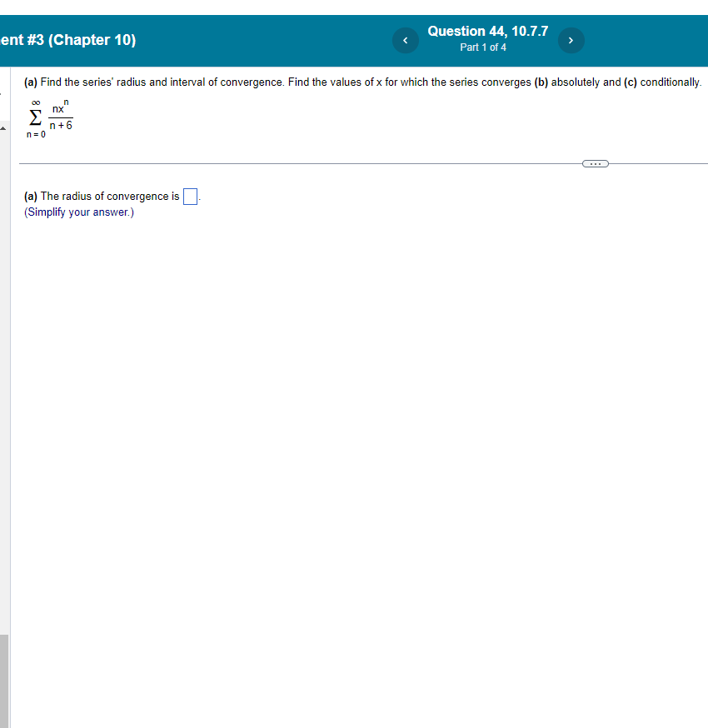Select the left-pointing navigation arrow in header
The image size is (708, 728).
coord(405,40)
